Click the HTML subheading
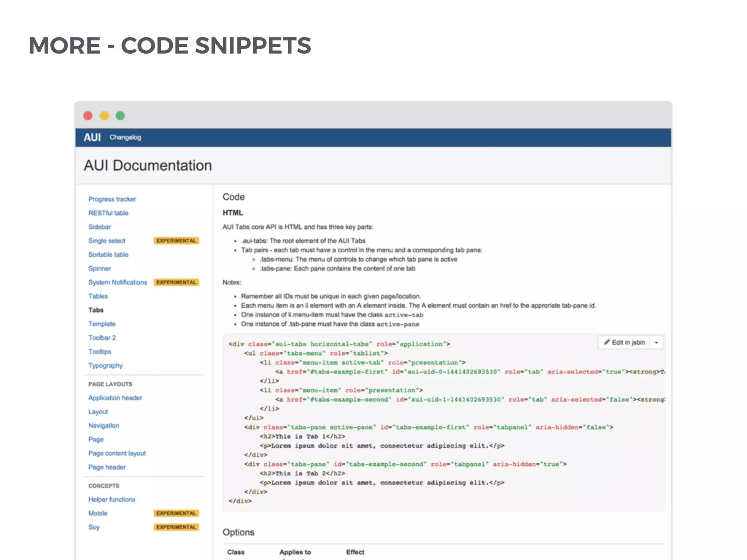Screen dimensions: 747x560 233,213
